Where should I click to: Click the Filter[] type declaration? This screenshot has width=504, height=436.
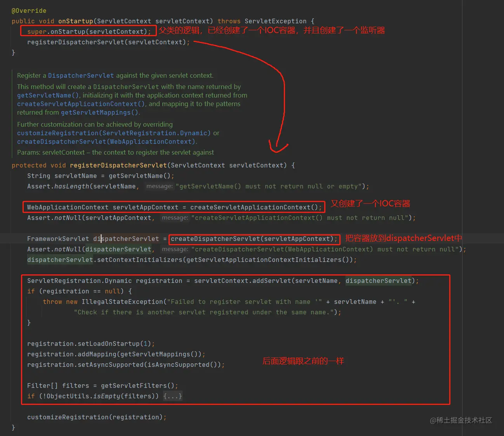point(43,385)
